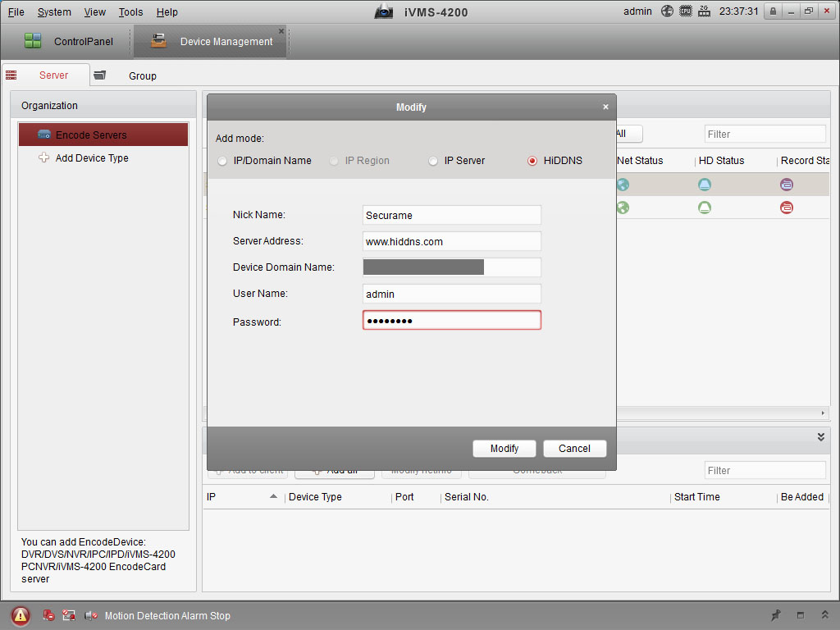Click the window restore icon in status bar
The image size is (840, 630).
pyautogui.click(x=801, y=615)
